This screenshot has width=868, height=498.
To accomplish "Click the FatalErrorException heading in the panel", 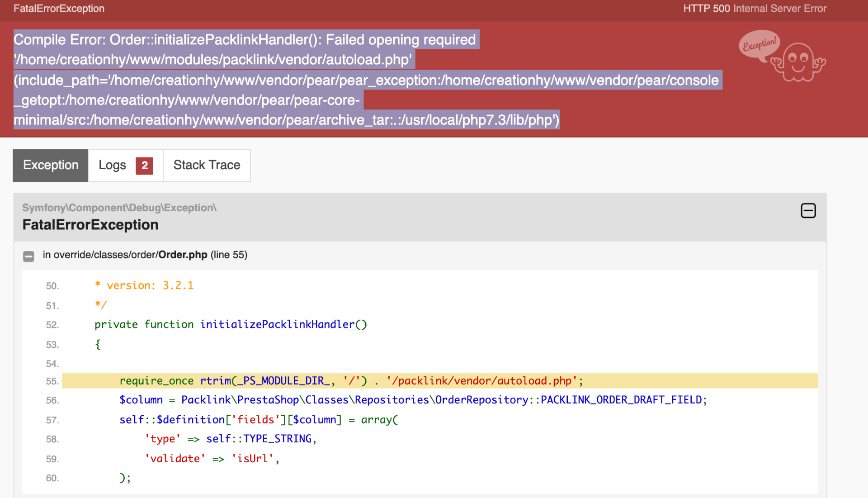I will point(90,225).
